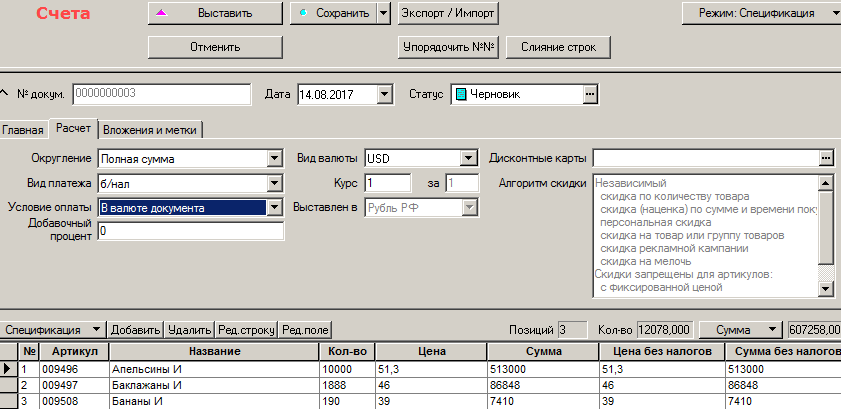Select the Апельсины И cell
The height and width of the screenshot is (409, 841).
click(x=215, y=369)
